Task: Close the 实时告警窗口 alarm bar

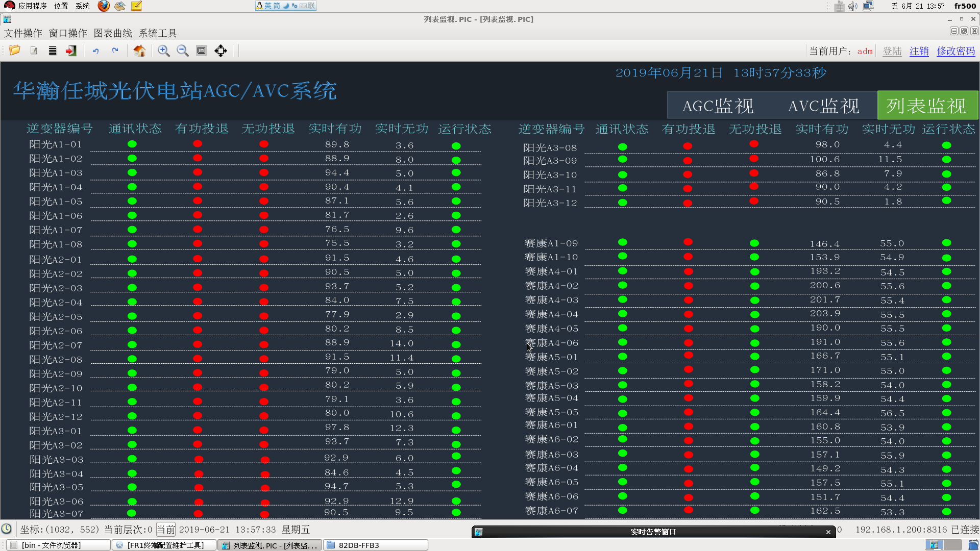Action: 828,532
